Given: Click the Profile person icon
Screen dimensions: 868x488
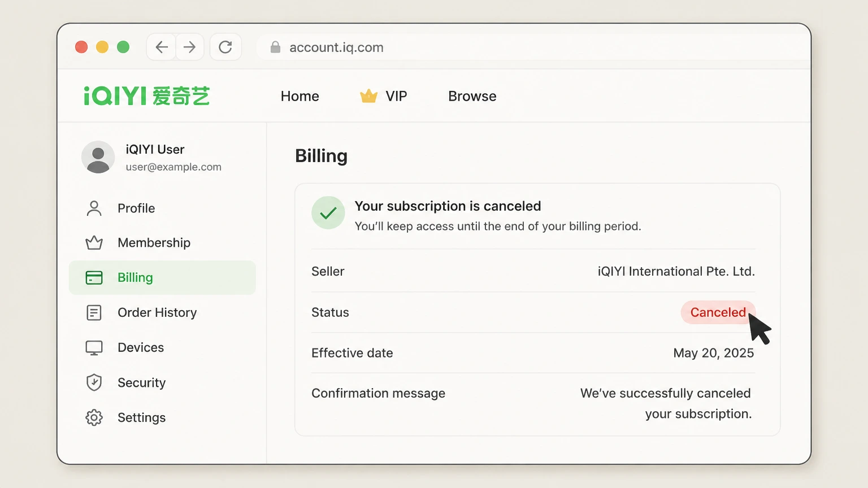Looking at the screenshot, I should [x=94, y=208].
